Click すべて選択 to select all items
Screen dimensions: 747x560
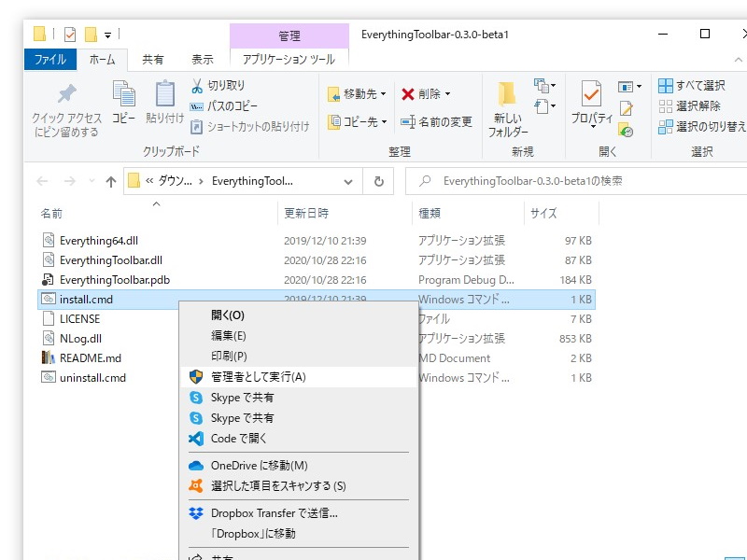pos(695,84)
